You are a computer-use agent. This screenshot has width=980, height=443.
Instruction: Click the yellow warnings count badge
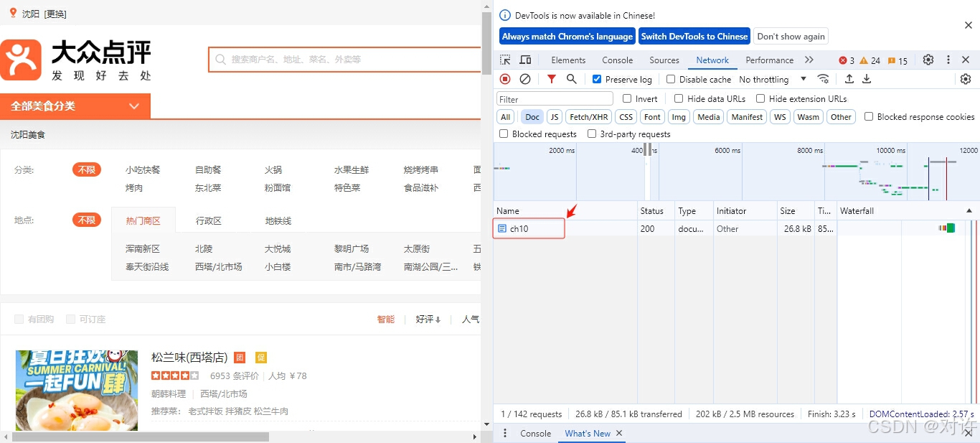(x=870, y=60)
